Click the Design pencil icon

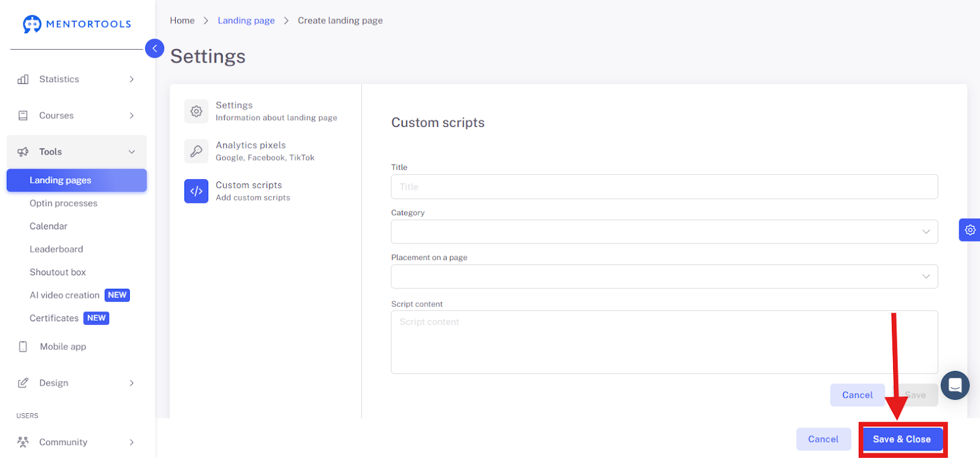point(23,383)
